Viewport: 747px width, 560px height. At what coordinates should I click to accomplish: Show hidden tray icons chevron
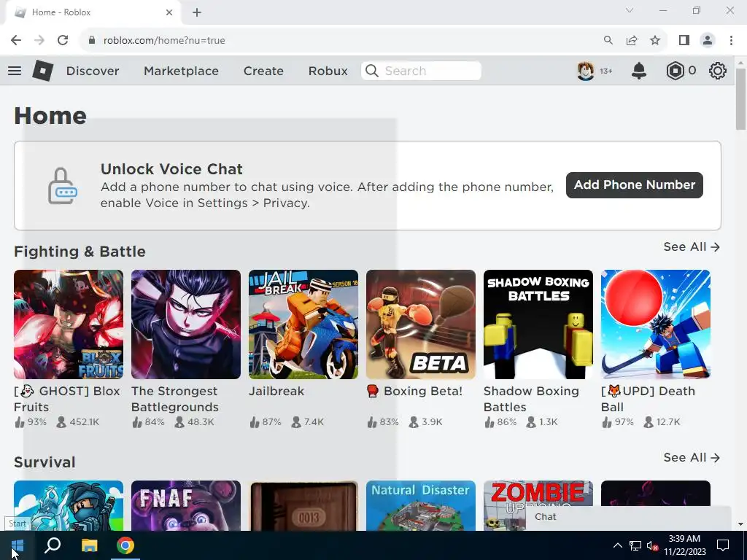[x=617, y=545]
